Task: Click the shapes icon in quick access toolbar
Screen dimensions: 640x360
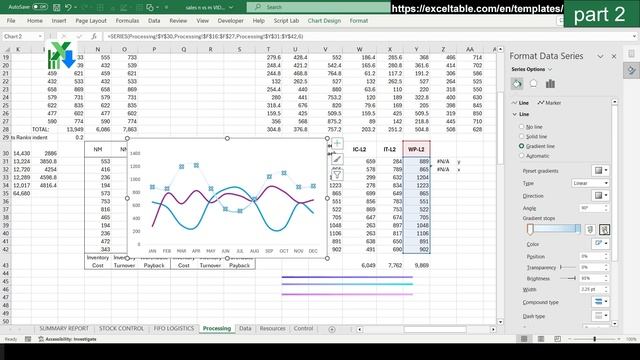Action: coord(150,7)
